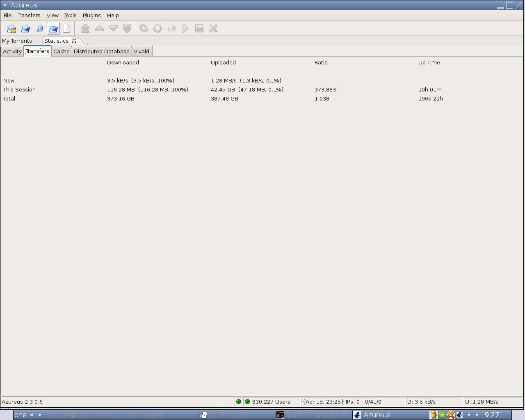Click the 387.48 GB total uploaded value
The image size is (525, 420).
click(x=224, y=98)
